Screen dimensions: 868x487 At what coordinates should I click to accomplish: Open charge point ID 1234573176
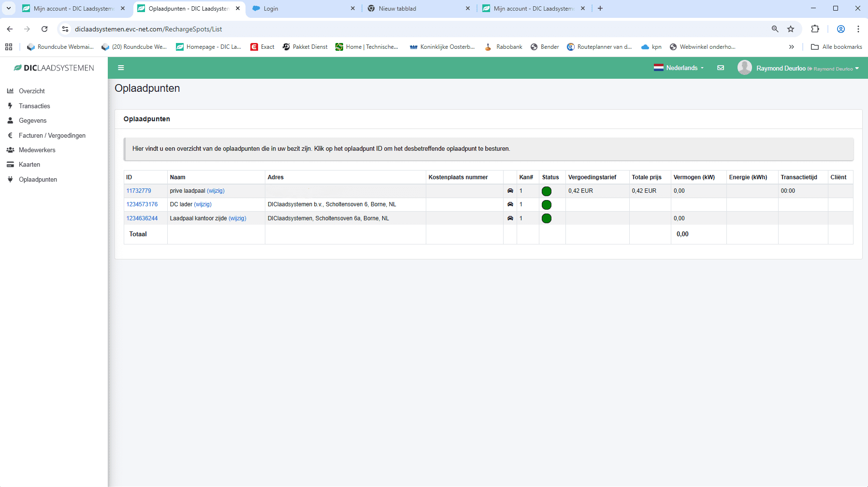point(142,204)
